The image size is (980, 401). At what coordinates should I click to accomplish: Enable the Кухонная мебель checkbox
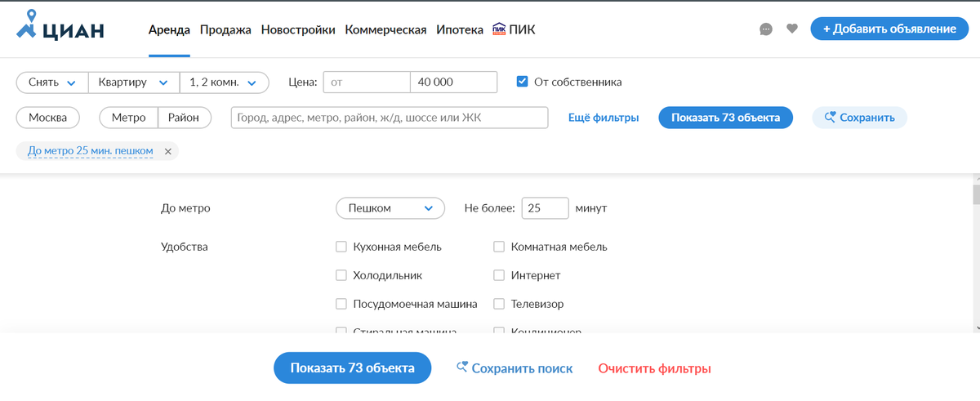pyautogui.click(x=341, y=247)
